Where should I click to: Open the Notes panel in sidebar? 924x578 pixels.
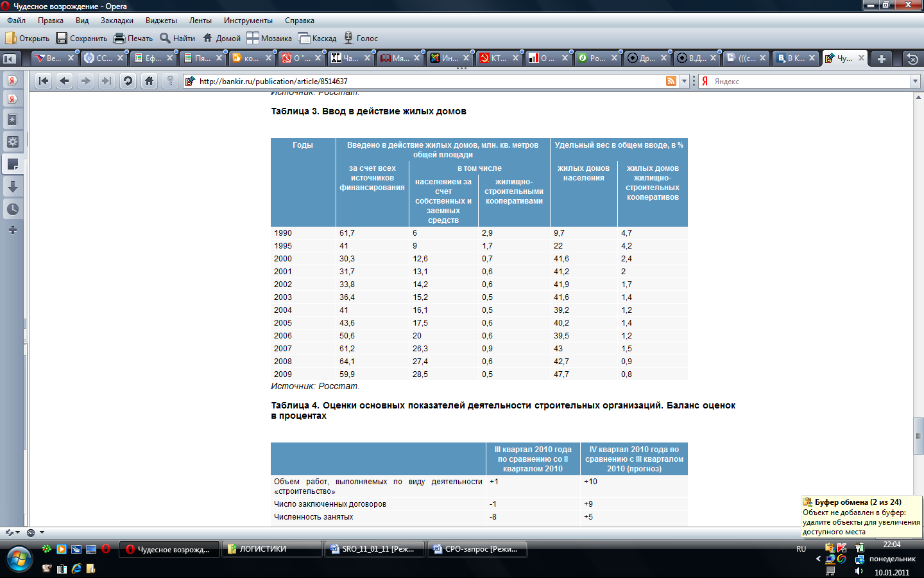(x=12, y=164)
